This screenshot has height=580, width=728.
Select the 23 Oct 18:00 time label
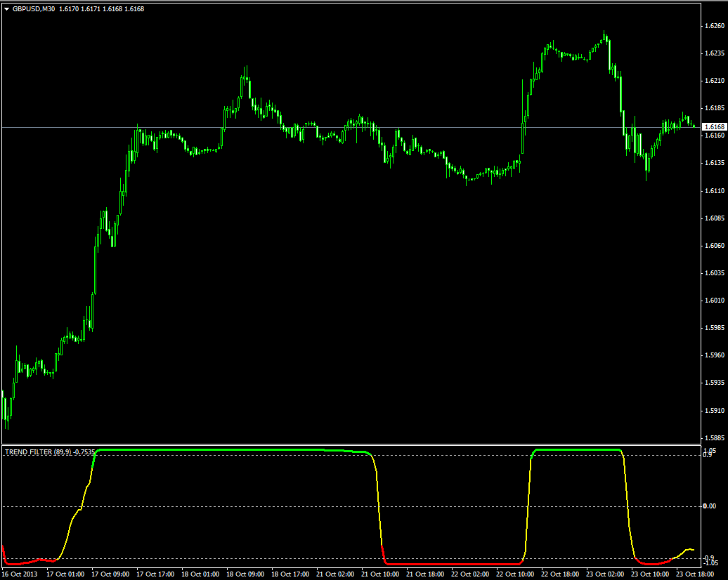[696, 574]
